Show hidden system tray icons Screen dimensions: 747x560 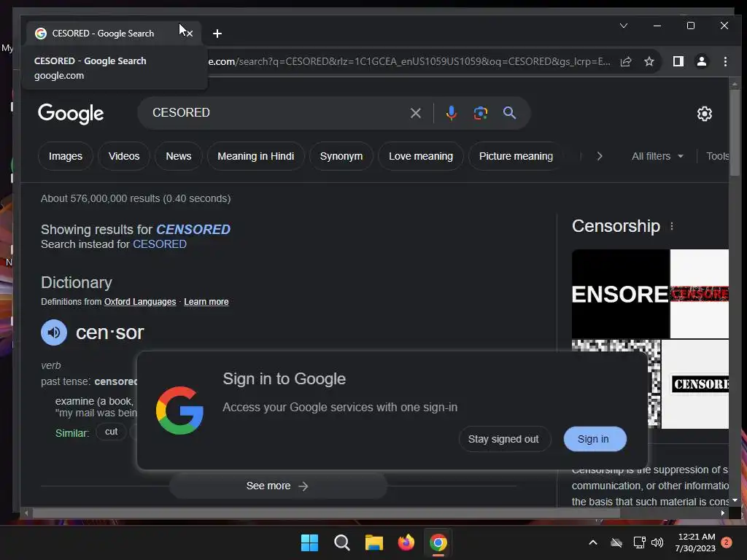pyautogui.click(x=593, y=542)
